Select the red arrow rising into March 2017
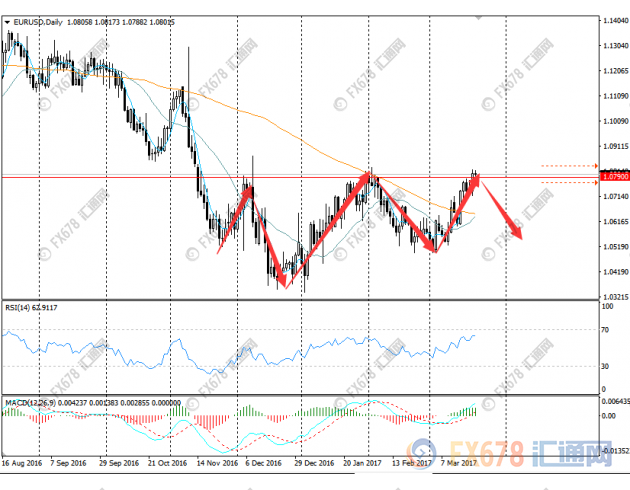 click(456, 212)
